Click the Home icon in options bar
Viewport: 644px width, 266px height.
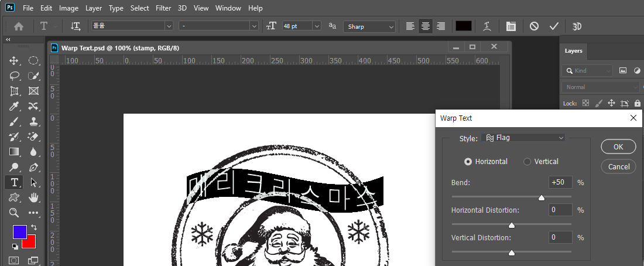19,26
